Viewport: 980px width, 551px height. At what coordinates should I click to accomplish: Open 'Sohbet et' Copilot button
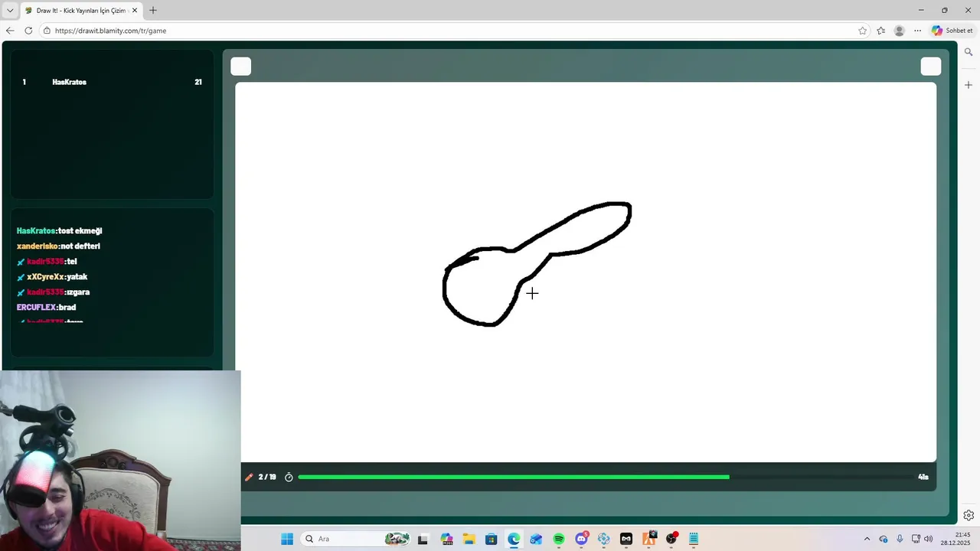pos(952,31)
